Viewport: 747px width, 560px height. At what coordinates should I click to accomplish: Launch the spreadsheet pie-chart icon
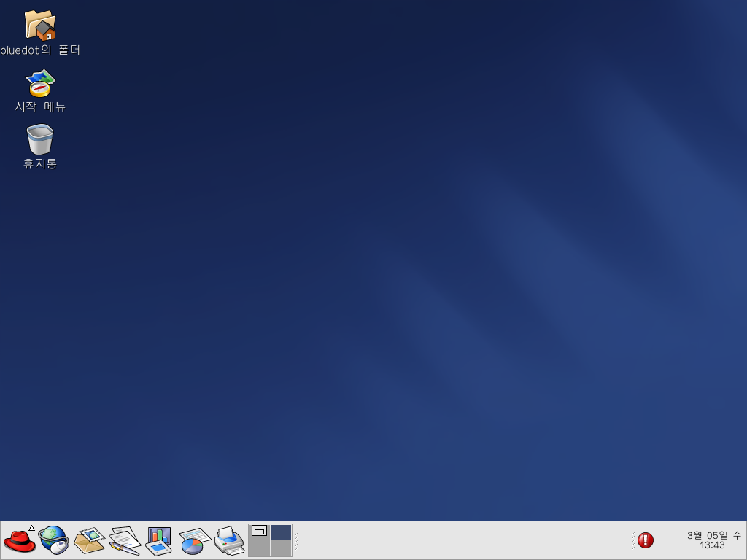(x=194, y=540)
